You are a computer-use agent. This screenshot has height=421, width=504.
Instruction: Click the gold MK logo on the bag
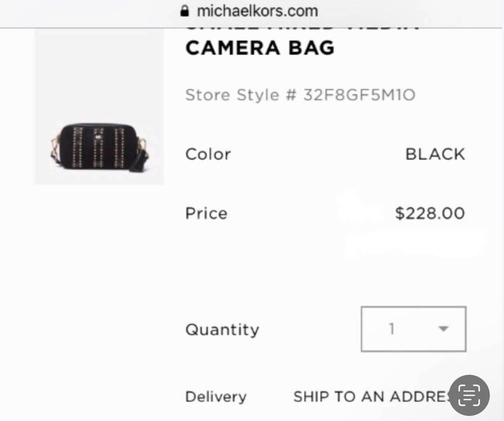99,136
